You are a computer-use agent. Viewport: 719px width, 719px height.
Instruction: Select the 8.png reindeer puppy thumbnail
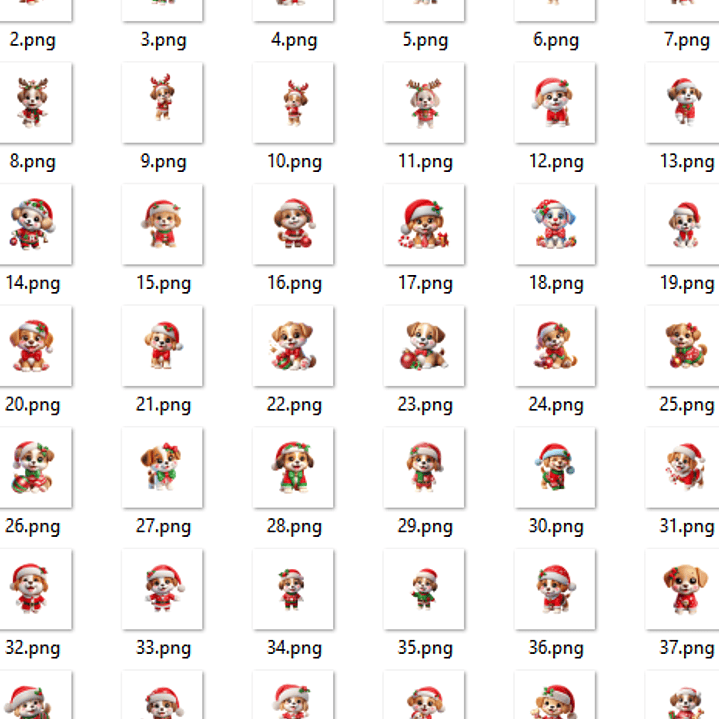tap(33, 103)
